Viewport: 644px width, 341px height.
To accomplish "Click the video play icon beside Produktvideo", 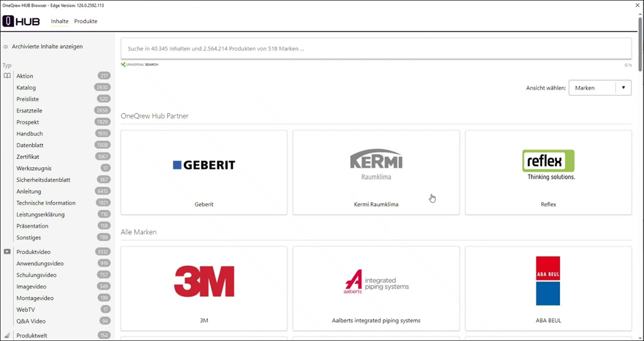I will pos(8,251).
